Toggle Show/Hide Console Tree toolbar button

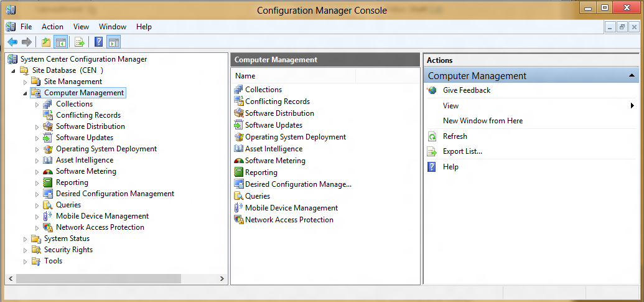click(61, 42)
